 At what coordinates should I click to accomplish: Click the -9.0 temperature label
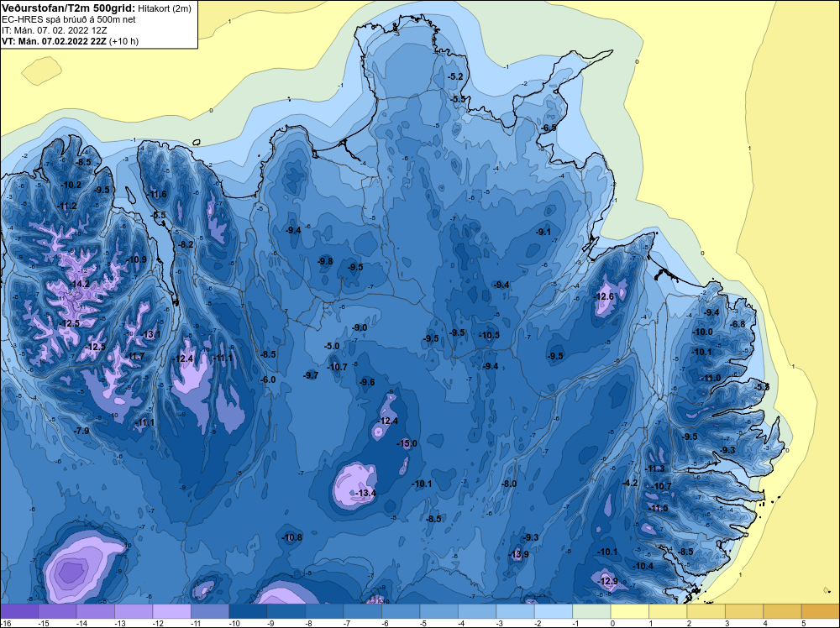(360, 327)
